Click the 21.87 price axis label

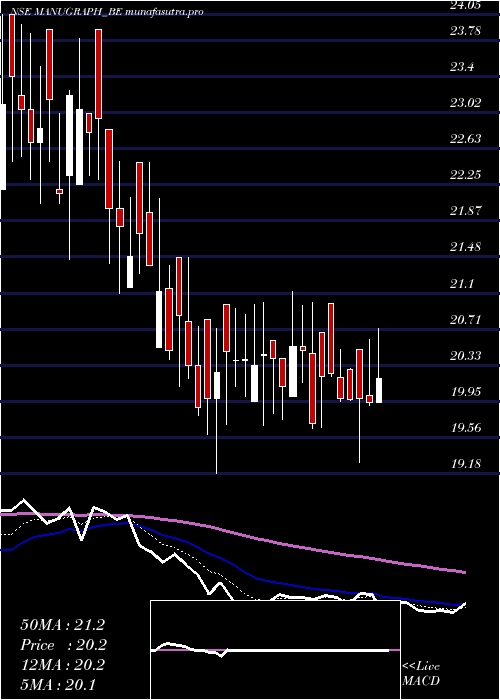tap(466, 210)
